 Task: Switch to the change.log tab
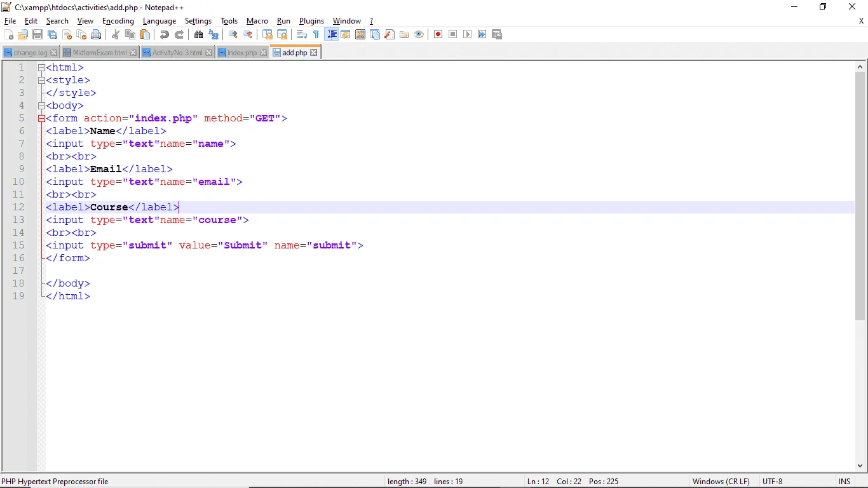point(30,53)
